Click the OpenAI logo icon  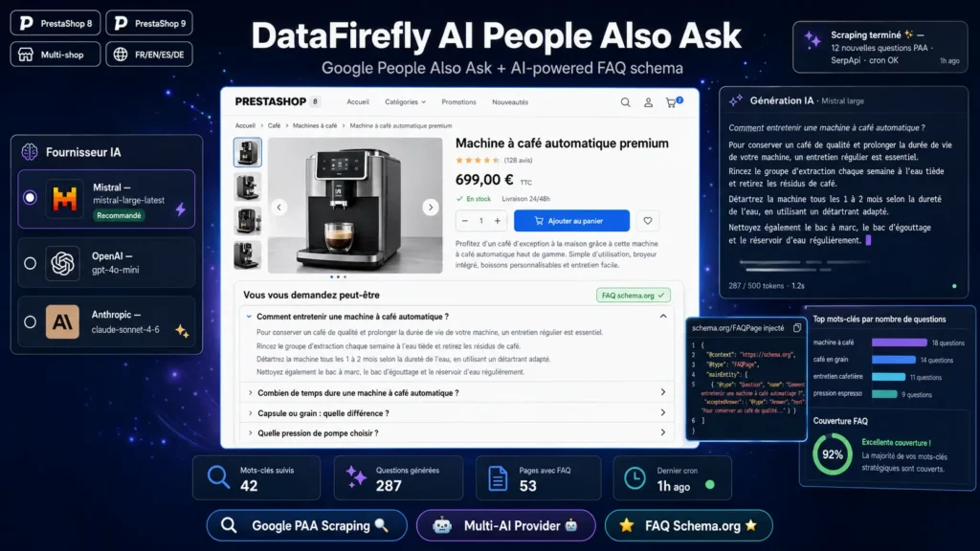tap(62, 263)
